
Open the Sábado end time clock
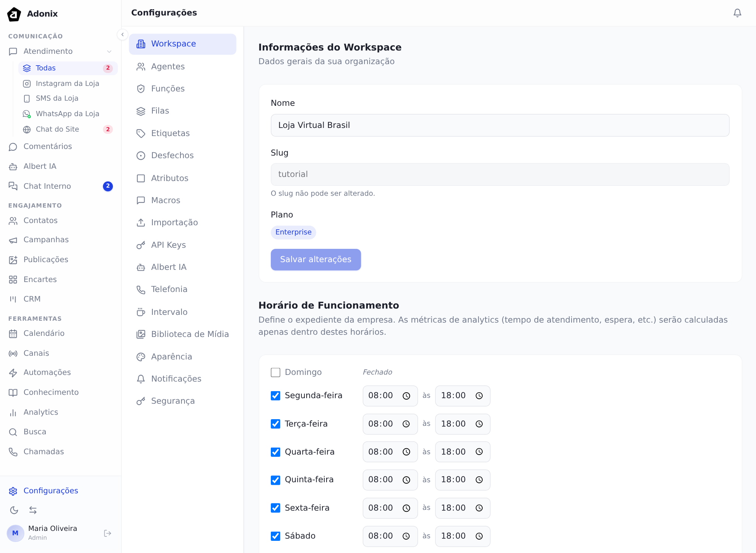[x=479, y=536]
